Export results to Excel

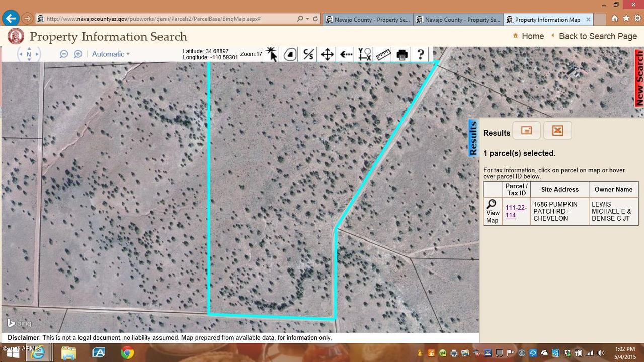click(x=557, y=130)
